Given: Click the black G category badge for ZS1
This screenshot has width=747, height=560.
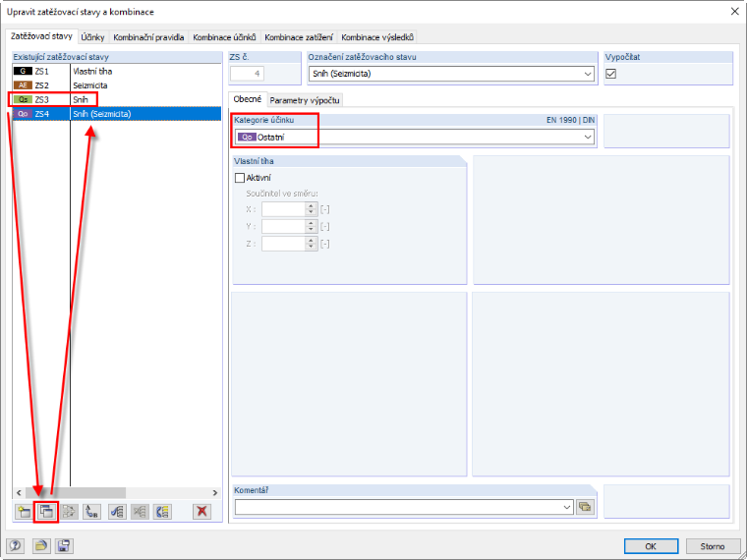Looking at the screenshot, I should point(23,72).
